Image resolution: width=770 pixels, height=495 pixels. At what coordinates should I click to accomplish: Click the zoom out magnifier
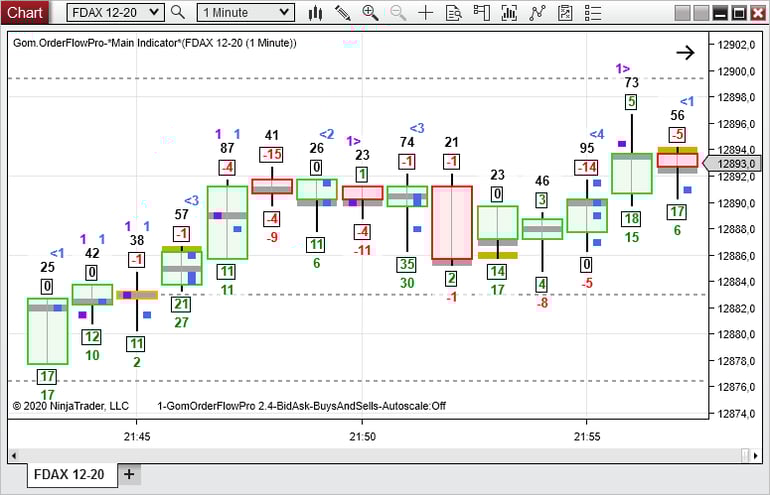click(398, 13)
